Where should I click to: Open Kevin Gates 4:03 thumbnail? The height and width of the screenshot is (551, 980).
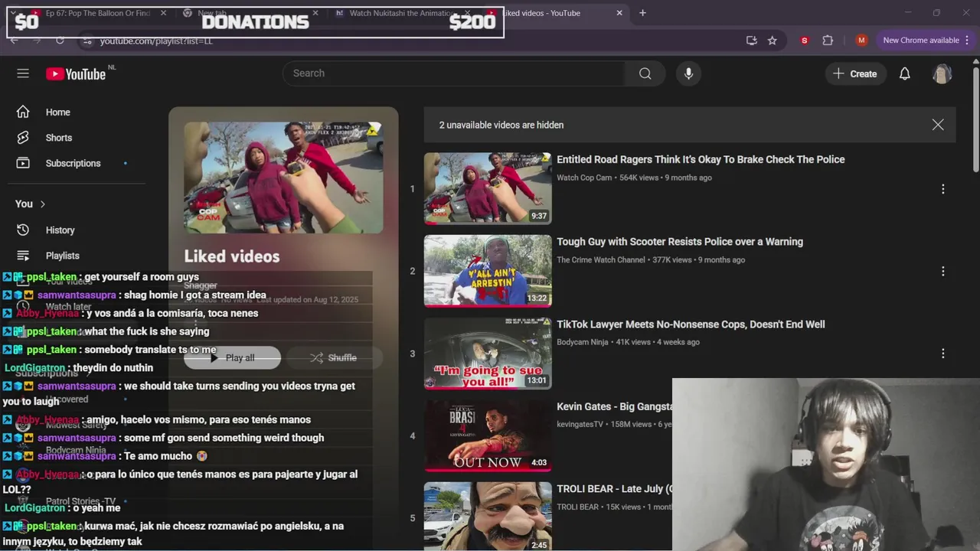click(488, 435)
